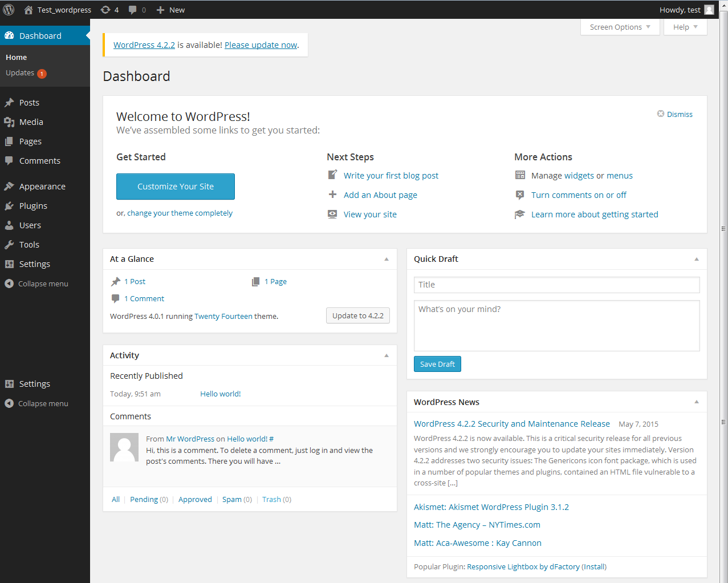Collapse the Quick Draft widget

tap(697, 259)
